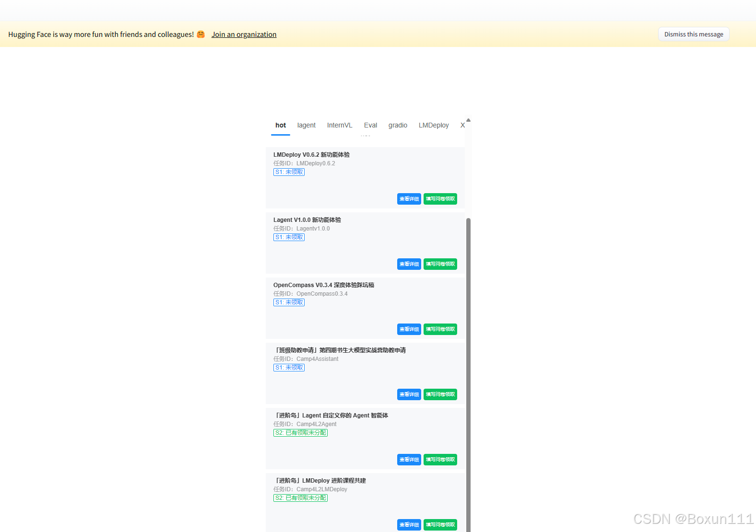Click 填写问卷领取 for Camp4L2LMDeploy task
756x532 pixels.
click(x=440, y=525)
